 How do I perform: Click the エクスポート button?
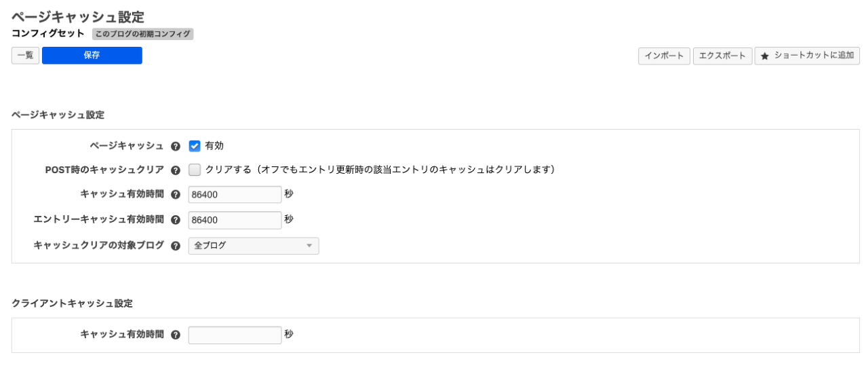click(722, 56)
